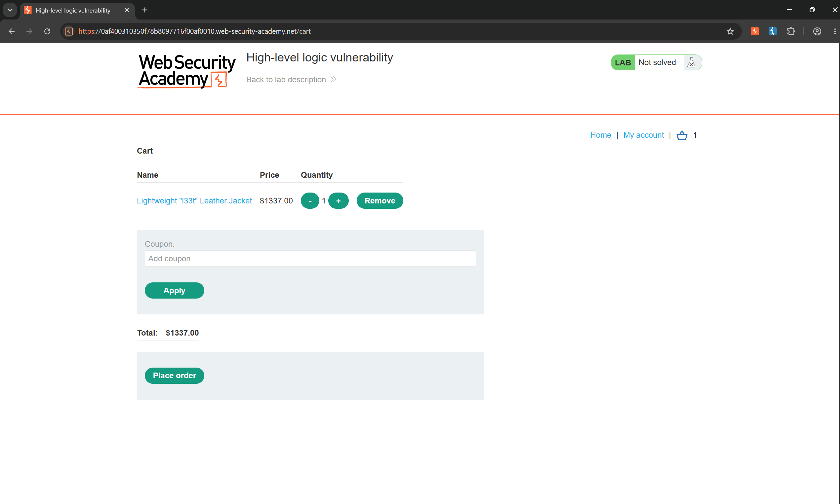The image size is (840, 504).
Task: Bookmark this page with star icon
Action: click(730, 31)
